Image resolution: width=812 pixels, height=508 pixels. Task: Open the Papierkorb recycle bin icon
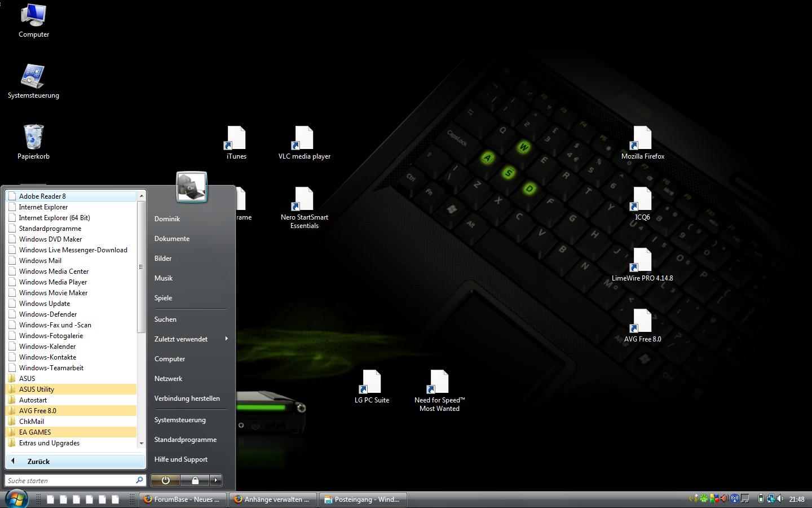pyautogui.click(x=33, y=142)
